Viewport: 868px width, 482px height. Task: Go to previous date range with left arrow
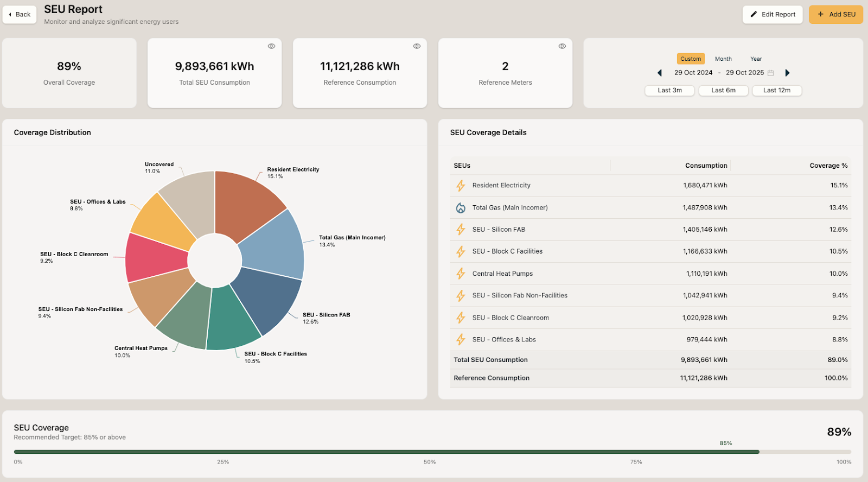[x=660, y=73]
